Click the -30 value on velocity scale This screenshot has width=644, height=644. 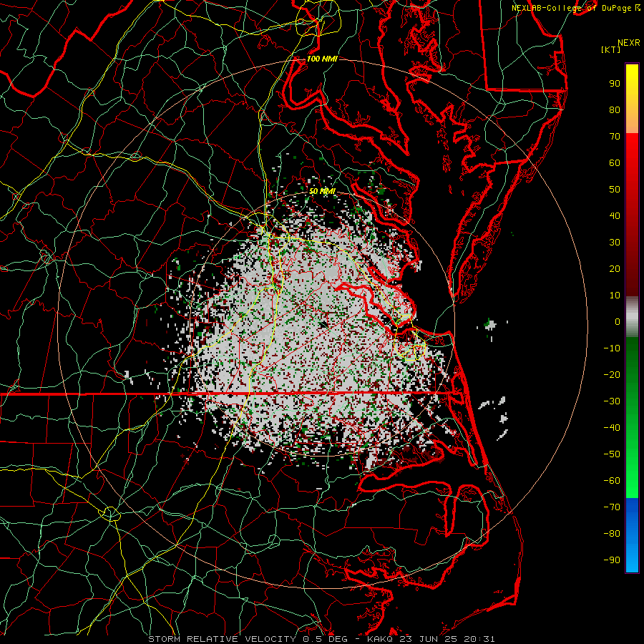[612, 401]
